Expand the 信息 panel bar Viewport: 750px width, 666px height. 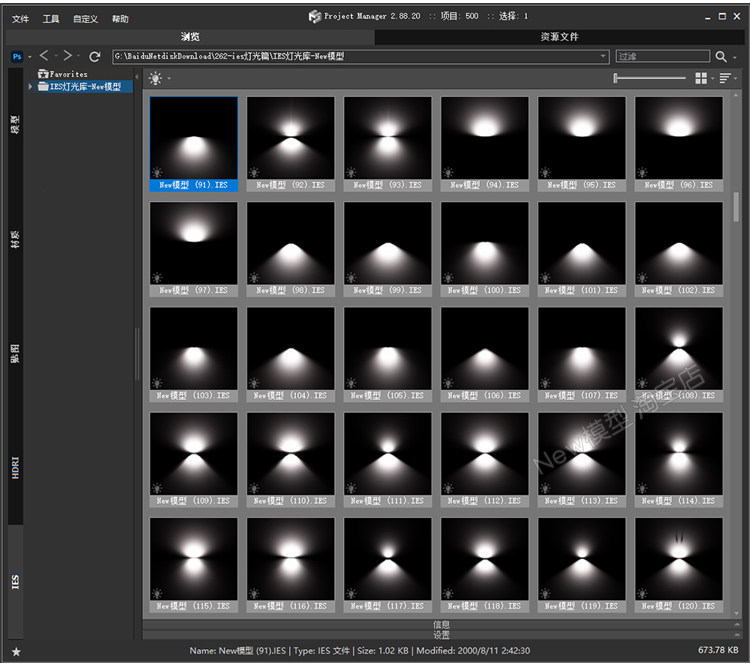pos(441,624)
